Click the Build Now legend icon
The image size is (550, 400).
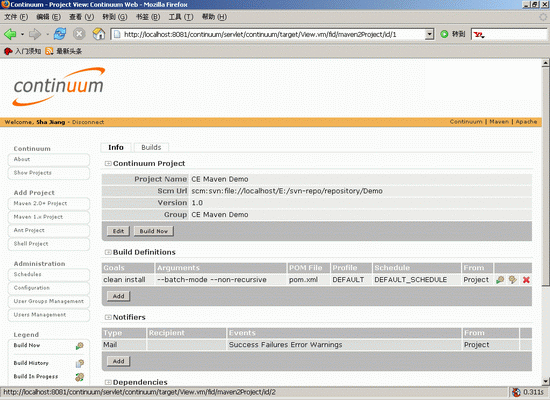[x=80, y=346]
